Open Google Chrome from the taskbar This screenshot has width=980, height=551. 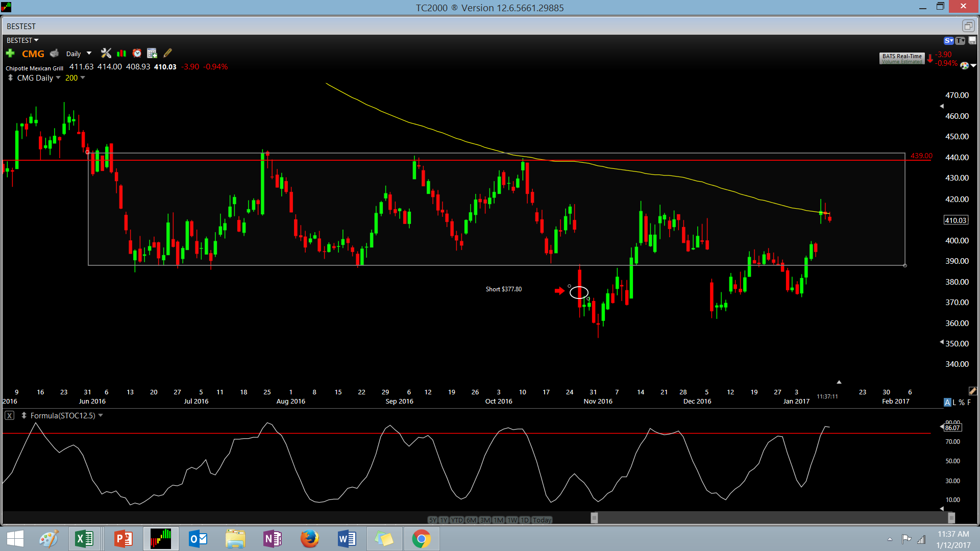click(421, 539)
